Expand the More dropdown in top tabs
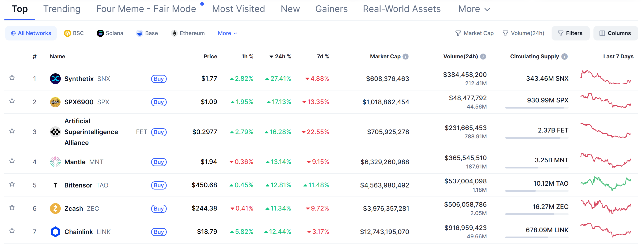644x244 pixels. (x=474, y=9)
